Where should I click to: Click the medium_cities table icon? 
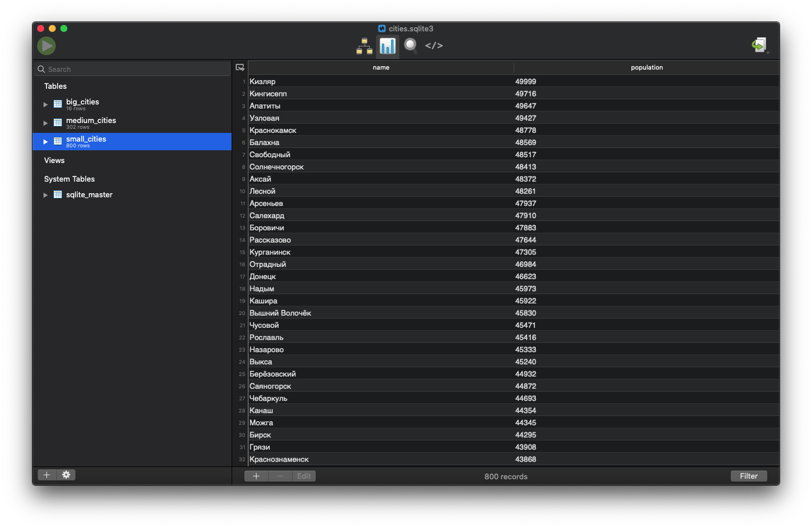pos(58,122)
